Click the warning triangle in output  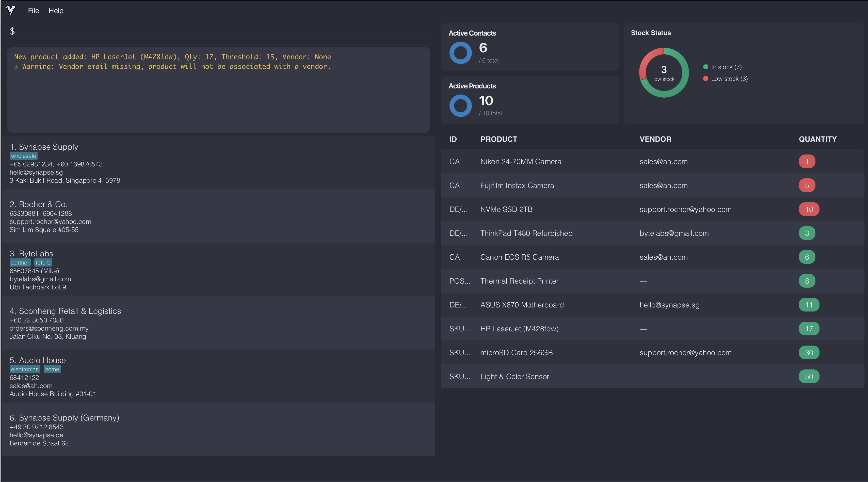point(16,67)
